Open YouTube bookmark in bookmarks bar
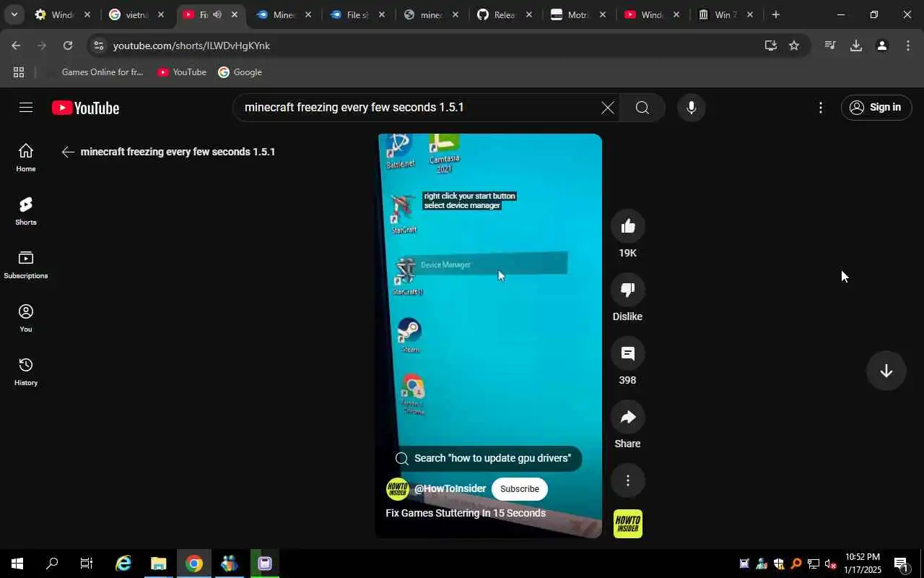The width and height of the screenshot is (924, 578). pos(182,72)
